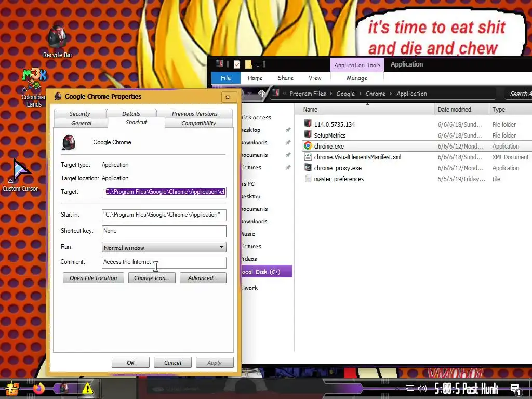Click the 114.0.5735.134 folder icon

[x=308, y=124]
